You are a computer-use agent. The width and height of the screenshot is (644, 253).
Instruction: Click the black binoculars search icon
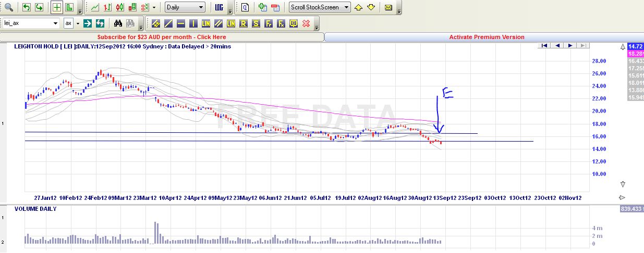pos(118,23)
